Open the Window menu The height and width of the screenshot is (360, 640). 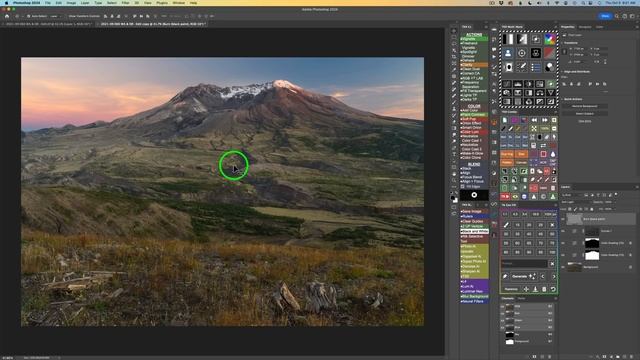(x=178, y=3)
